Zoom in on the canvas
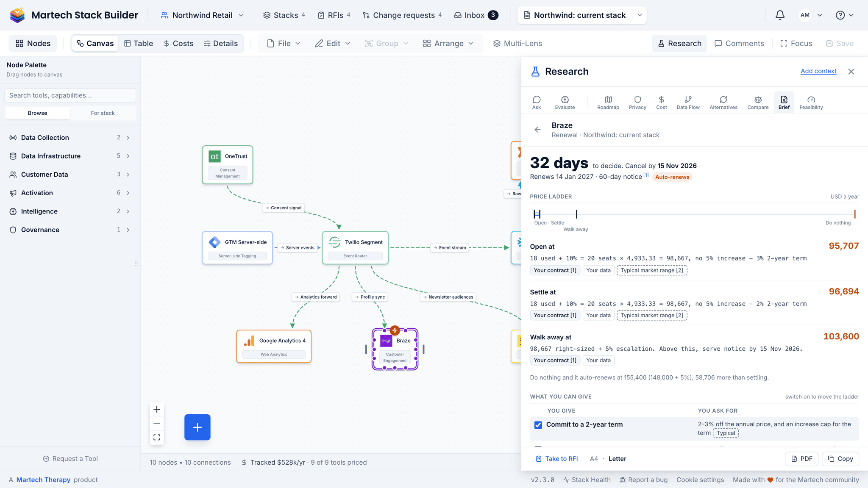The image size is (868, 488). 157,409
